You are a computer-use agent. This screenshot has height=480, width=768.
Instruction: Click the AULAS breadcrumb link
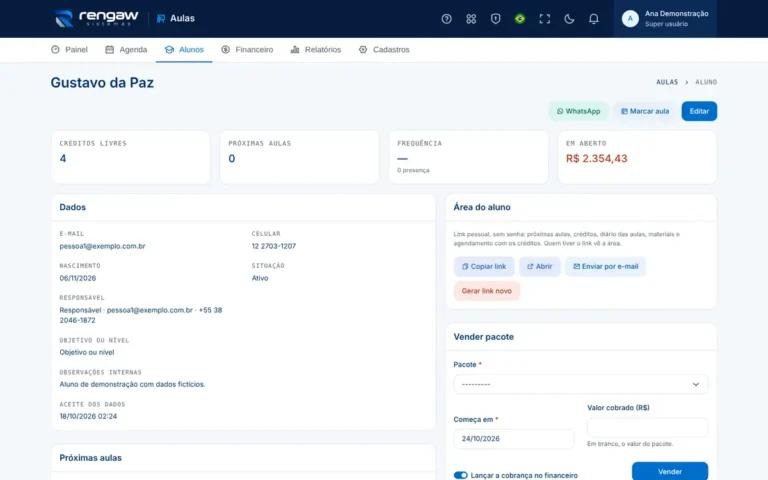(667, 82)
